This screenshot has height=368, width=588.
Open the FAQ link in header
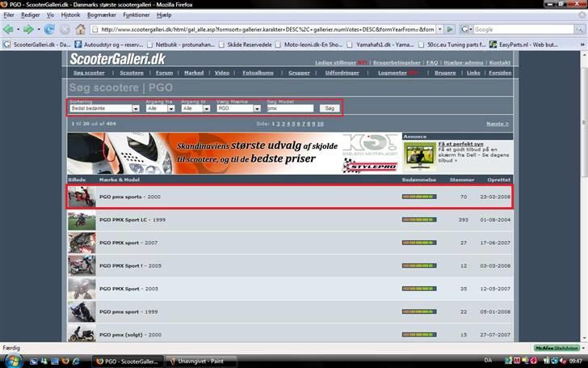pos(432,62)
